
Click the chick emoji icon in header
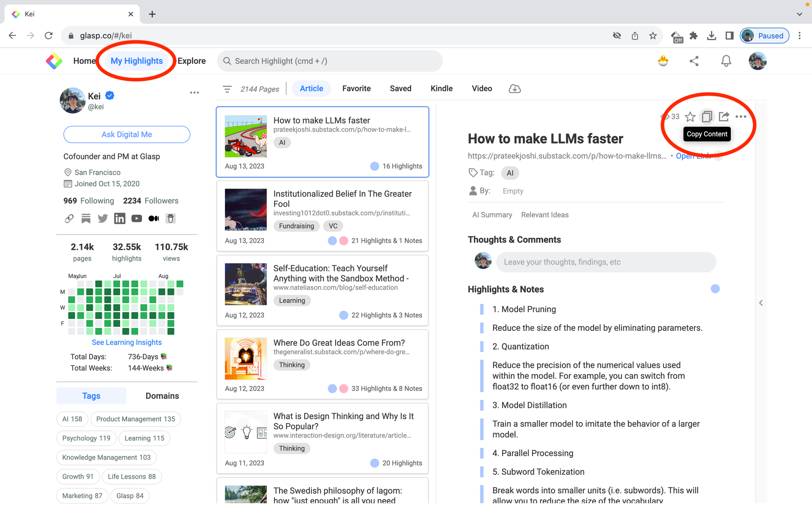pos(663,61)
